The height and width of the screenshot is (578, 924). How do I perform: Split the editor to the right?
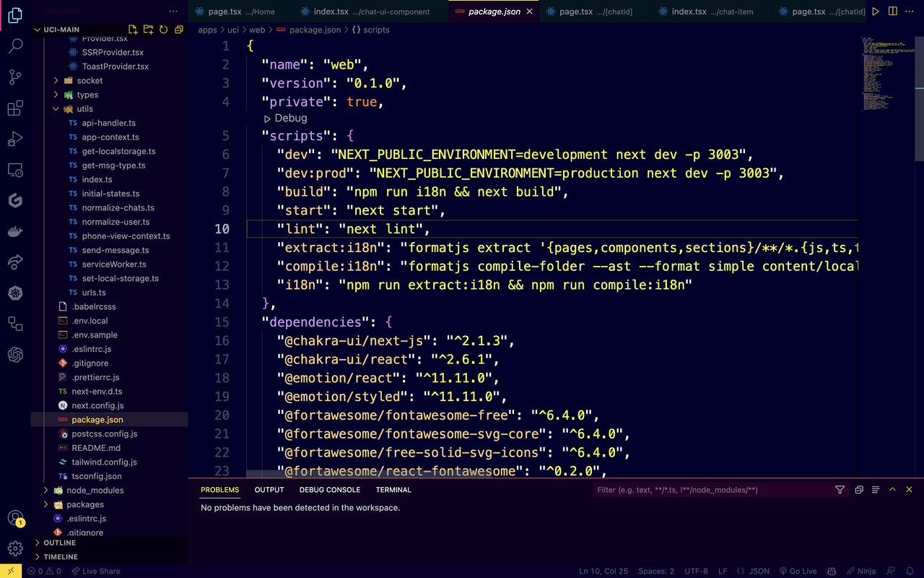click(893, 12)
